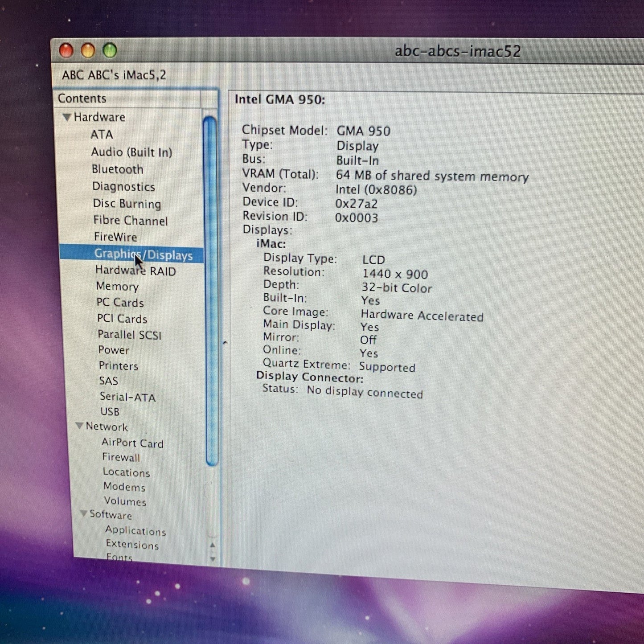Select the Software category label

click(111, 515)
